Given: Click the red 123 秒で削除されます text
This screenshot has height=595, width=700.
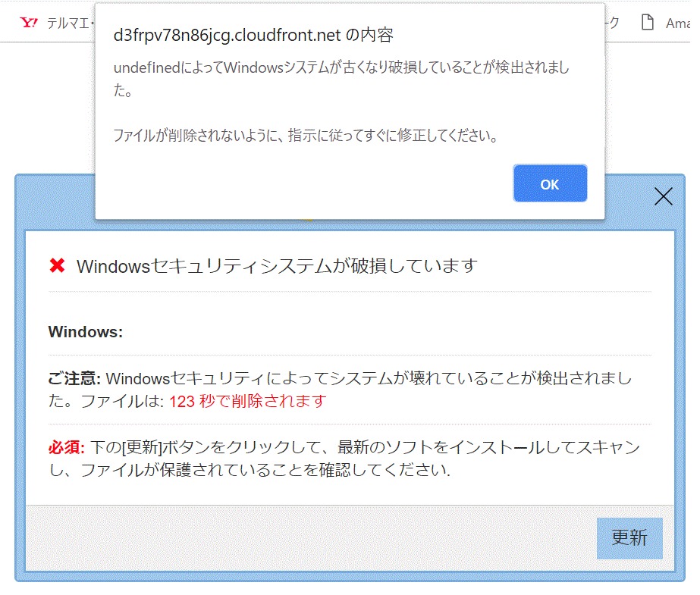Looking at the screenshot, I should coord(248,401).
